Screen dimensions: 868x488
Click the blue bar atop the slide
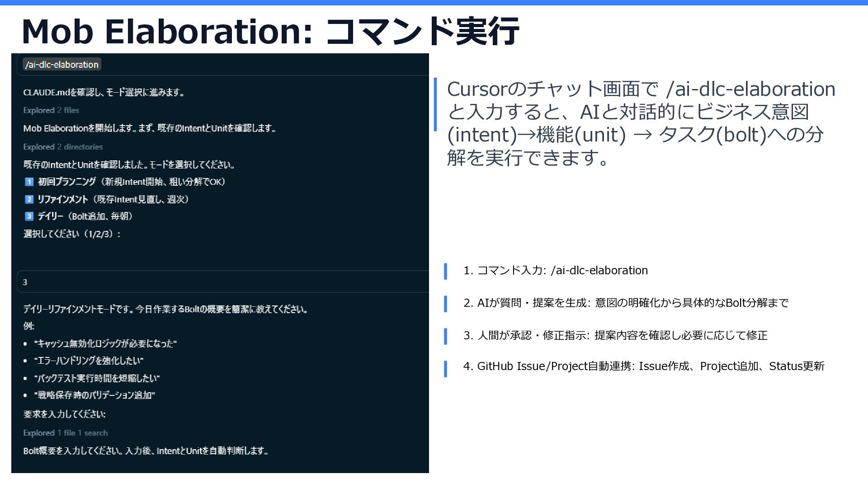click(x=434, y=3)
